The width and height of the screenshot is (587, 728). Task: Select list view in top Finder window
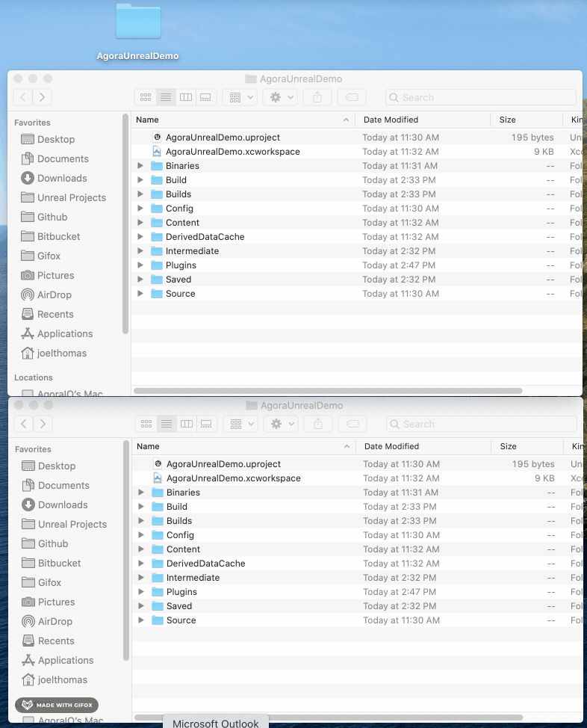pos(166,97)
